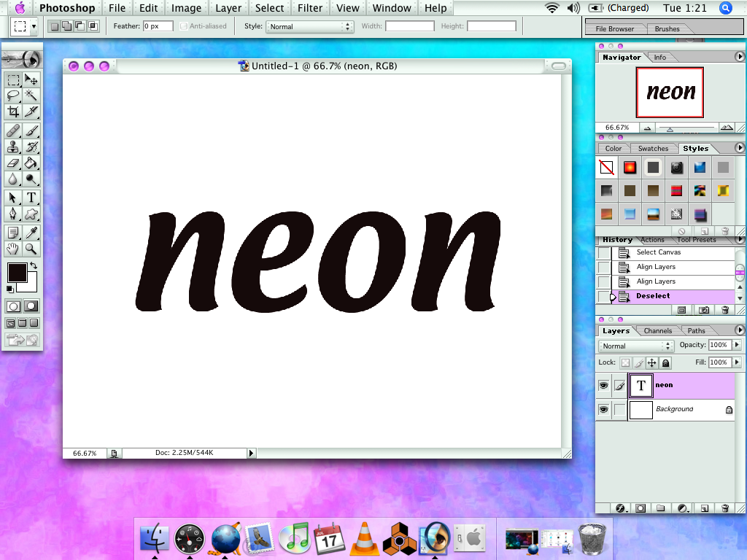Toggle visibility of the Background layer
This screenshot has width=747, height=560.
point(603,410)
